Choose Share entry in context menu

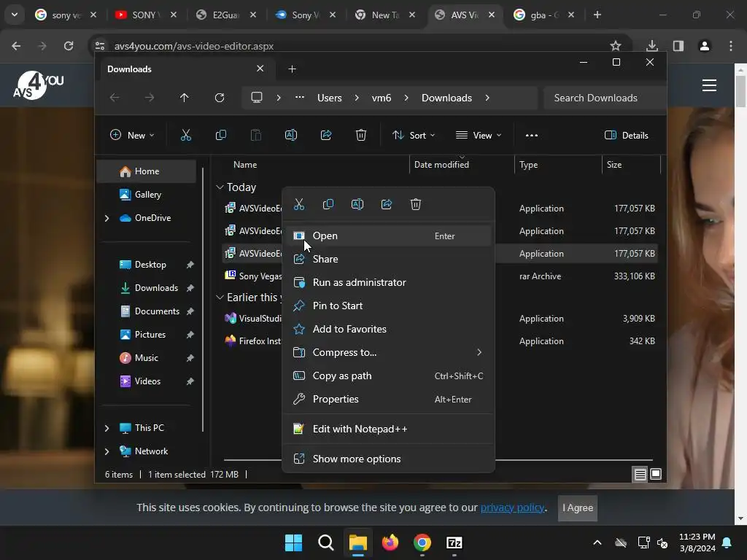(x=388, y=259)
